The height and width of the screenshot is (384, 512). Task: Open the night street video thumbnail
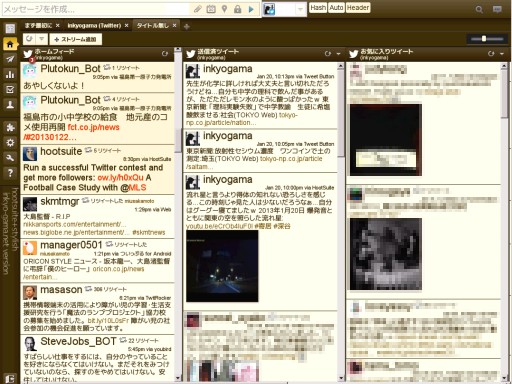[x=222, y=266]
